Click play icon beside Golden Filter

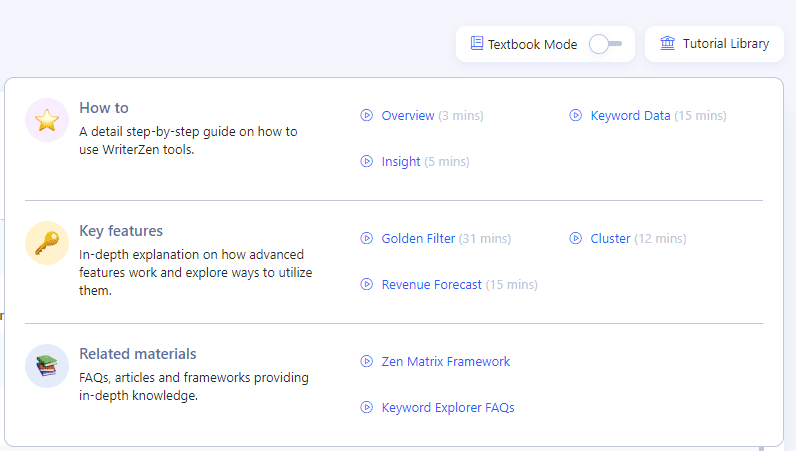(x=367, y=238)
